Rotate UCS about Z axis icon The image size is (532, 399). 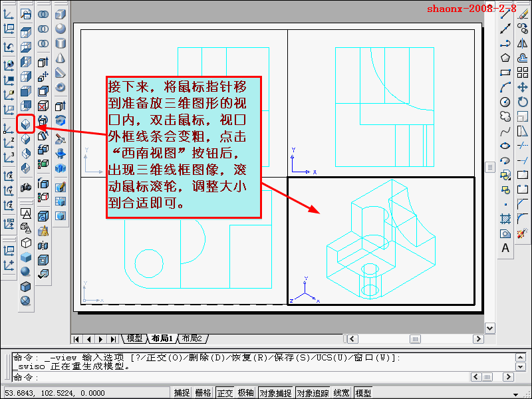pyautogui.click(x=9, y=205)
